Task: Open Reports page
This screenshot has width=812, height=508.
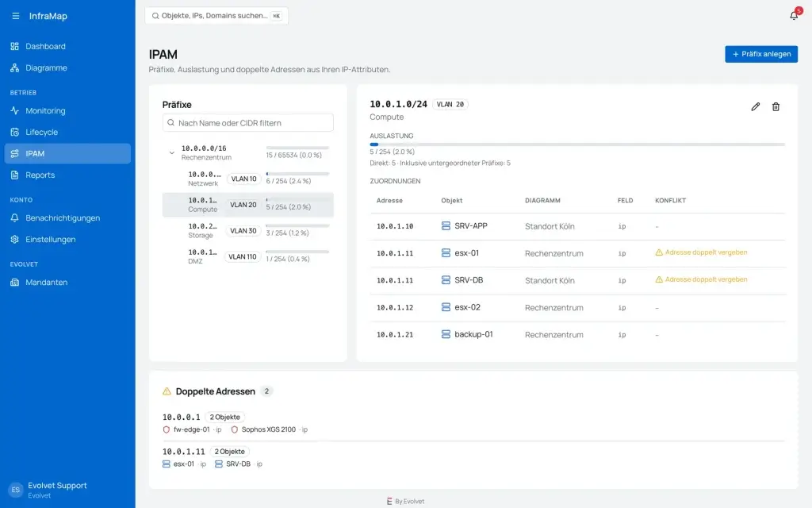Action: tap(67, 175)
